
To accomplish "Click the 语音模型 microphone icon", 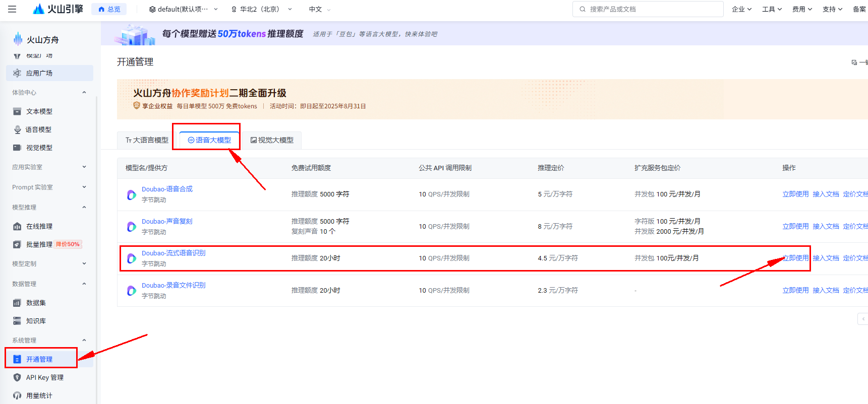I will pyautogui.click(x=17, y=129).
